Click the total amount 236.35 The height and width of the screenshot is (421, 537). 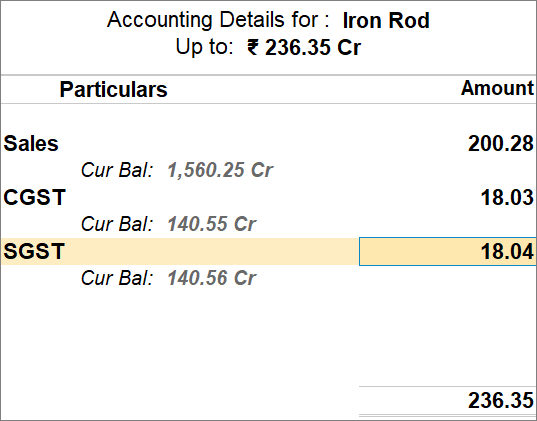501,400
